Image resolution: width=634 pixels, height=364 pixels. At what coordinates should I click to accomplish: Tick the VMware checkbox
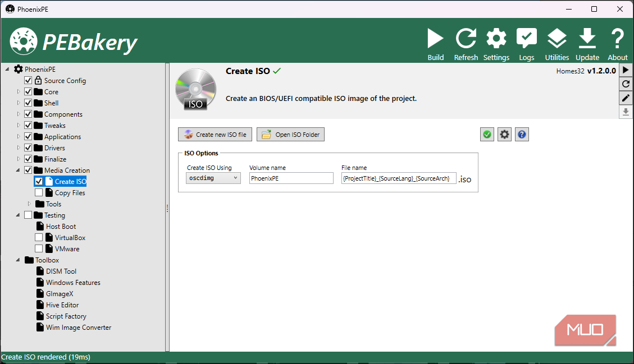pyautogui.click(x=39, y=249)
